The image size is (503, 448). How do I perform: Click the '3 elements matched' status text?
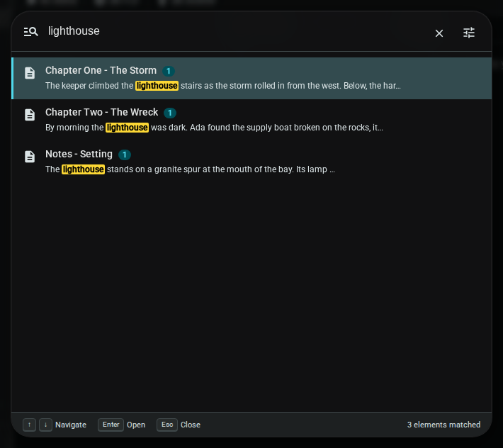coord(443,425)
